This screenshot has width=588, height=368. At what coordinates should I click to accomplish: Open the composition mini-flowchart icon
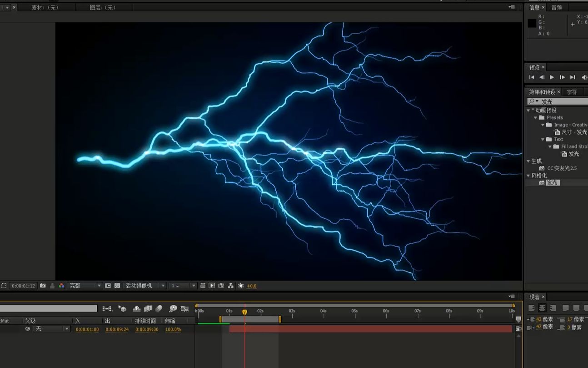point(107,308)
